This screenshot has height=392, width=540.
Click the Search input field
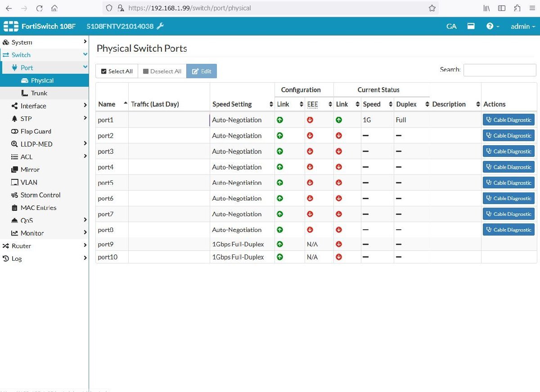pyautogui.click(x=499, y=70)
